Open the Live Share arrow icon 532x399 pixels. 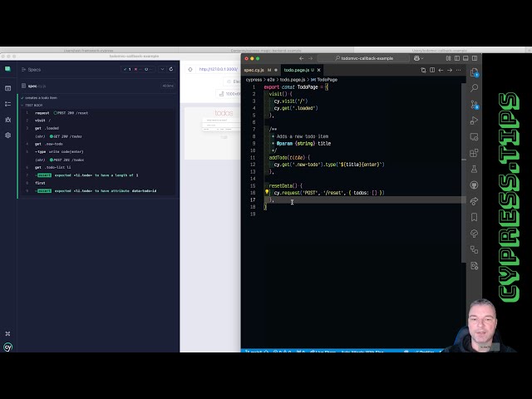(x=475, y=201)
